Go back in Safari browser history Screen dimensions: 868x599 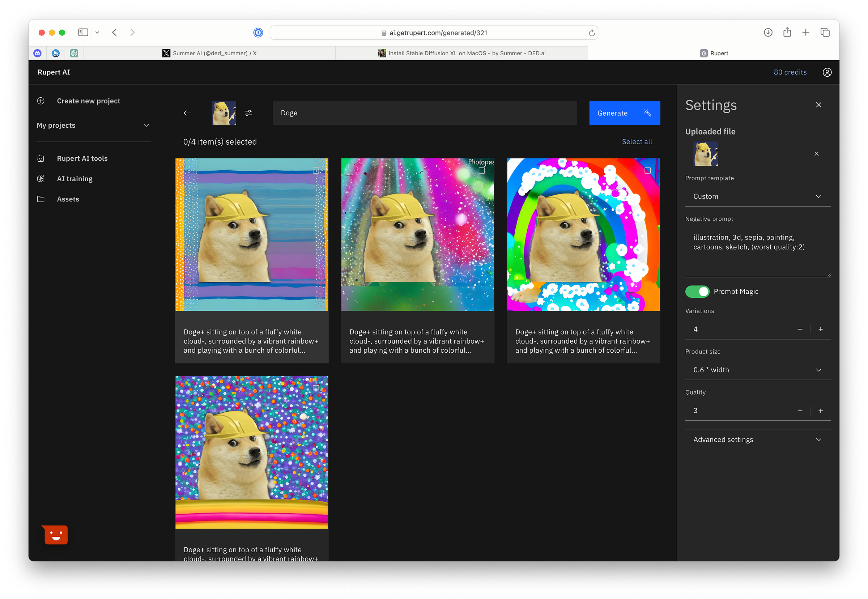pos(114,32)
